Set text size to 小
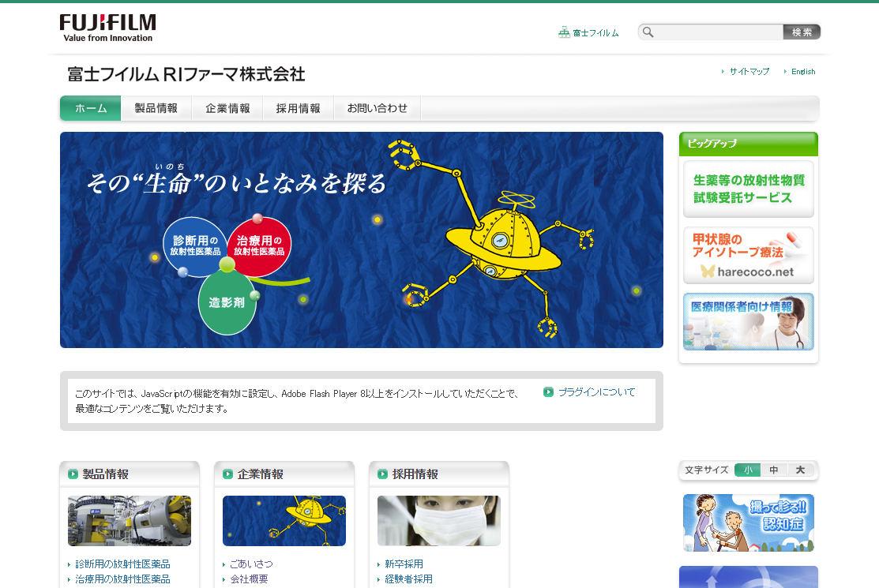 pyautogui.click(x=748, y=470)
